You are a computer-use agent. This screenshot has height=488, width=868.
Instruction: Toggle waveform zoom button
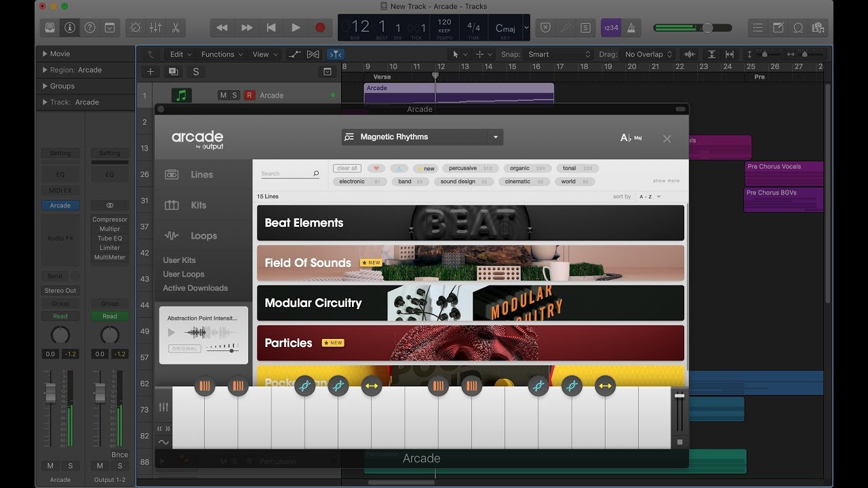tap(690, 54)
